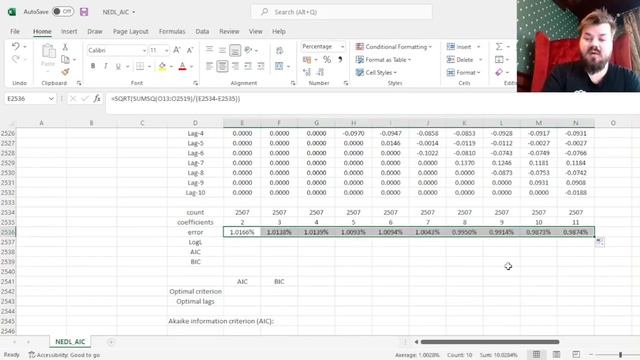640x360 pixels.
Task: Click the New Sheet plus button
Action: tap(111, 342)
